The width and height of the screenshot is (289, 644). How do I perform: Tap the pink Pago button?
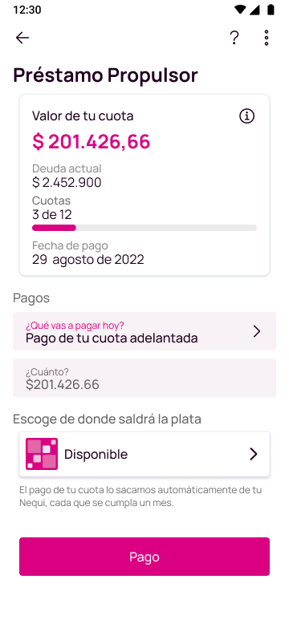click(x=144, y=557)
